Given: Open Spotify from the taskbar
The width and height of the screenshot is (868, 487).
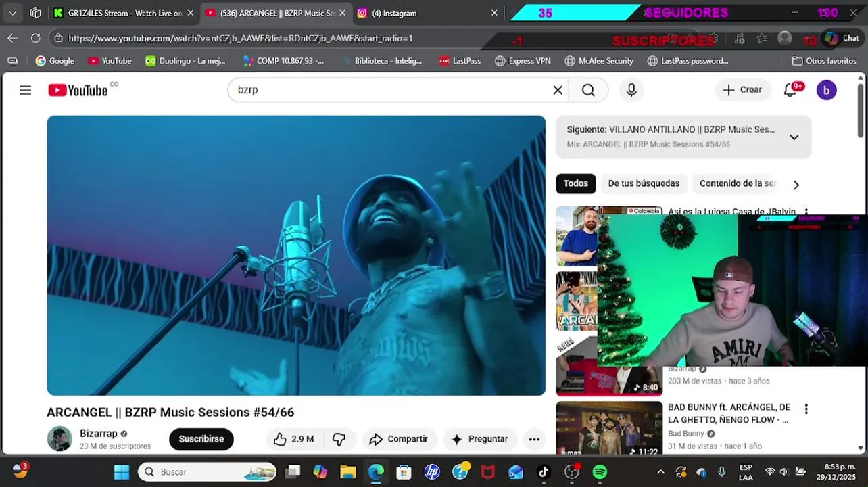Looking at the screenshot, I should tap(600, 471).
